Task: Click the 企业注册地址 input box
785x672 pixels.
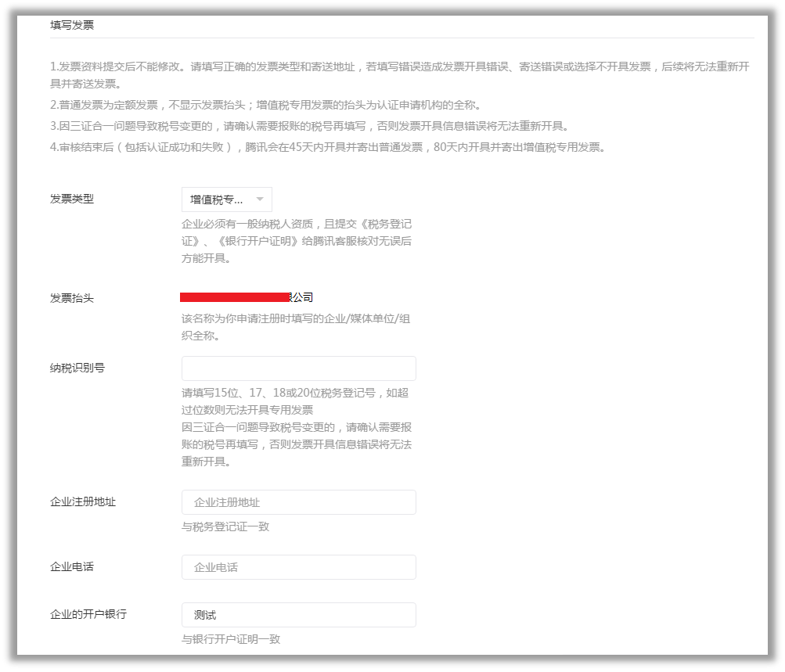Action: point(297,501)
